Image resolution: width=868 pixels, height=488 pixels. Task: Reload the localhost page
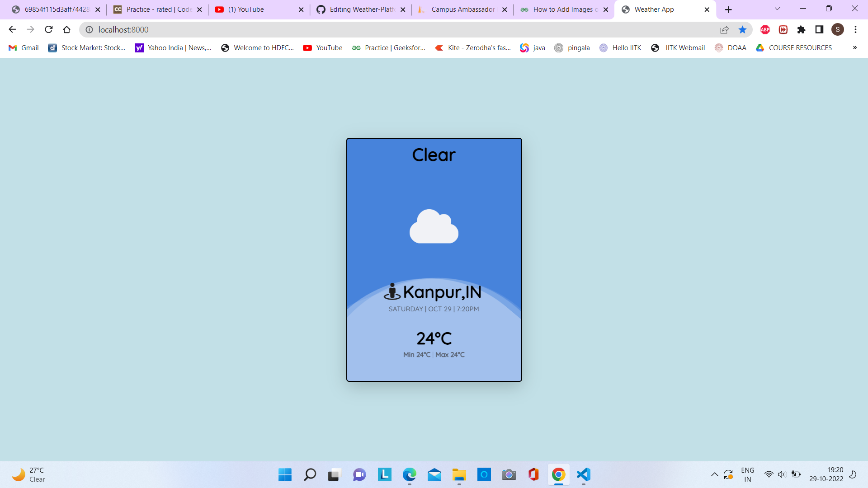(x=49, y=29)
